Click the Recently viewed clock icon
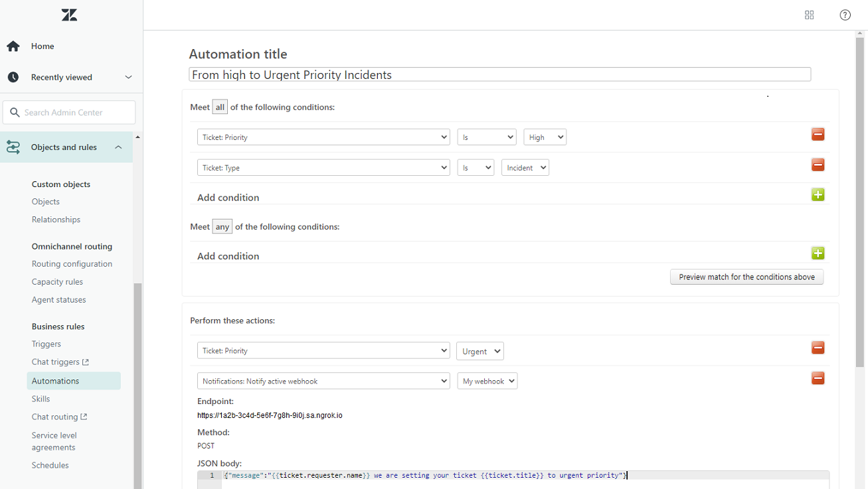The width and height of the screenshot is (868, 489). [12, 77]
